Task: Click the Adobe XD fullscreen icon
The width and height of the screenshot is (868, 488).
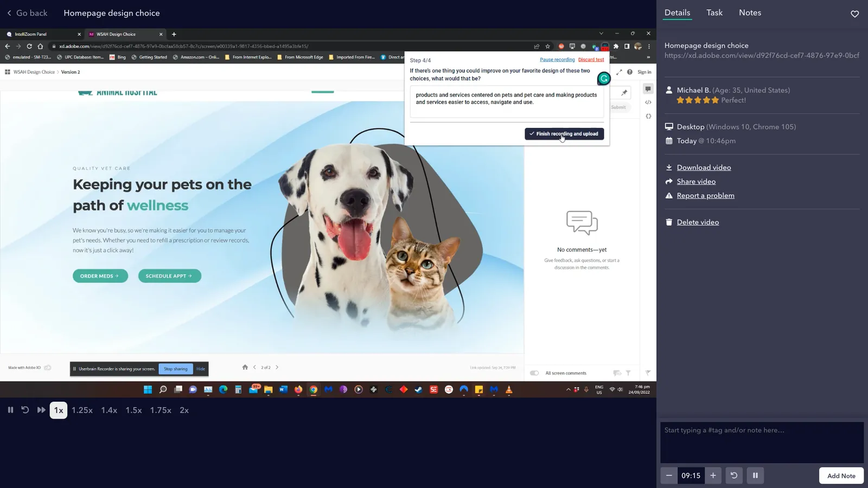Action: coord(619,72)
